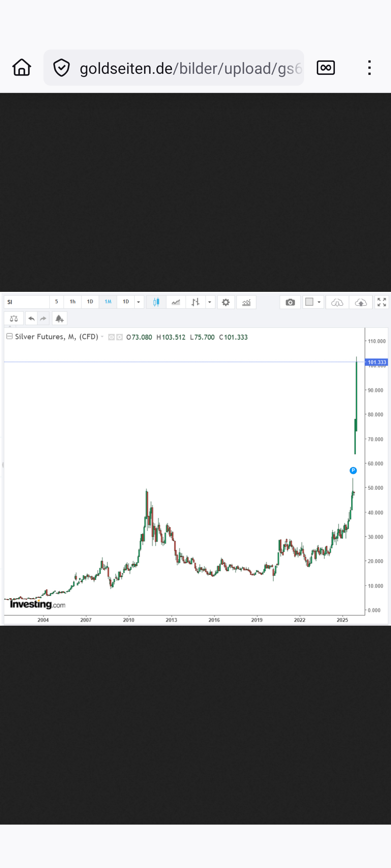Tap the goldseiten.de URL address bar
The height and width of the screenshot is (868, 391).
(x=174, y=68)
